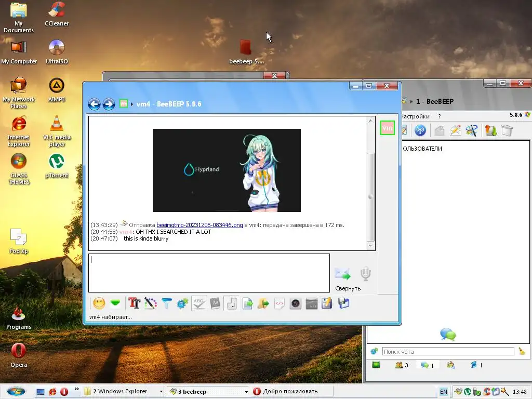Click the Свернуть label

point(348,288)
